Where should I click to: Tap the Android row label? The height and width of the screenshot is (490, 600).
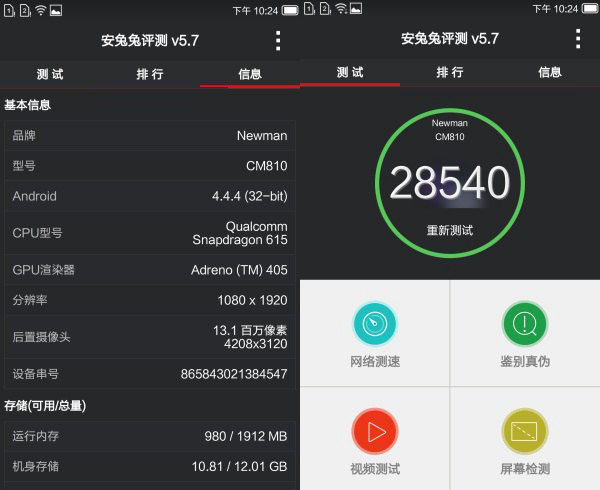click(34, 196)
